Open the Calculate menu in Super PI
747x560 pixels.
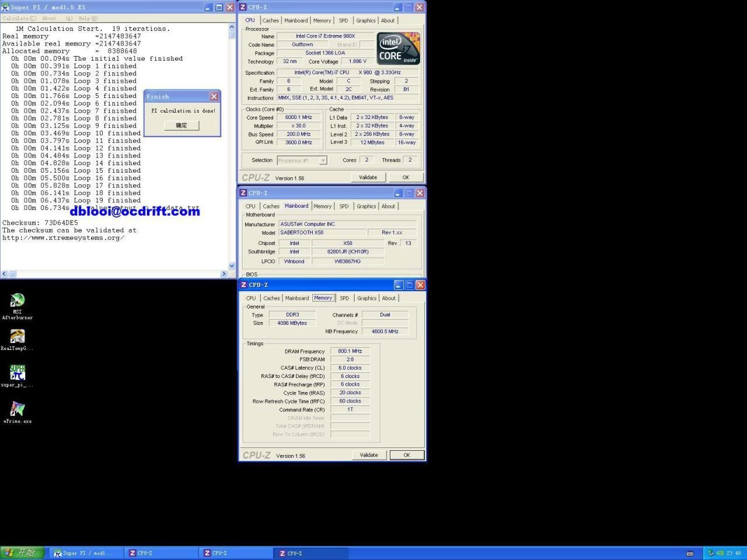[20, 18]
